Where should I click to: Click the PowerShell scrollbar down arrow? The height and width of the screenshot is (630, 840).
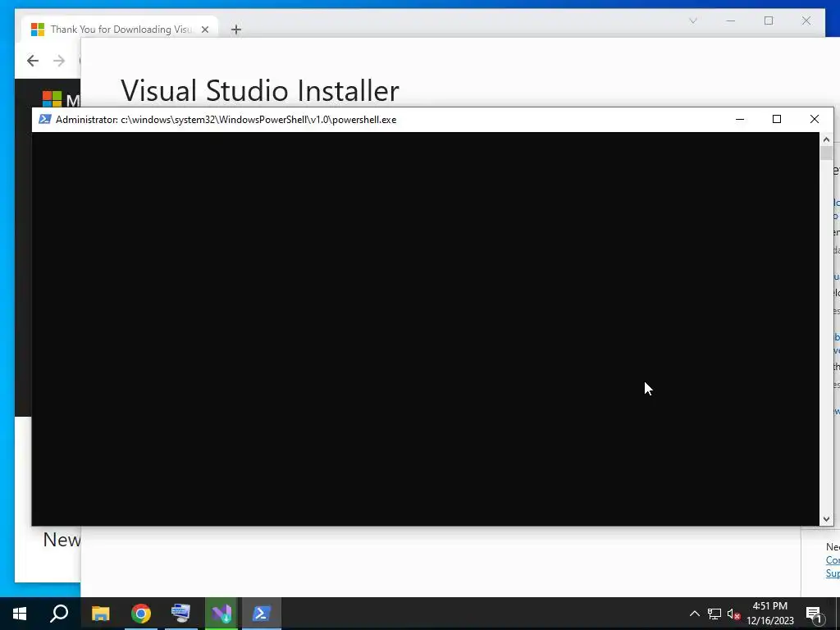(x=826, y=518)
